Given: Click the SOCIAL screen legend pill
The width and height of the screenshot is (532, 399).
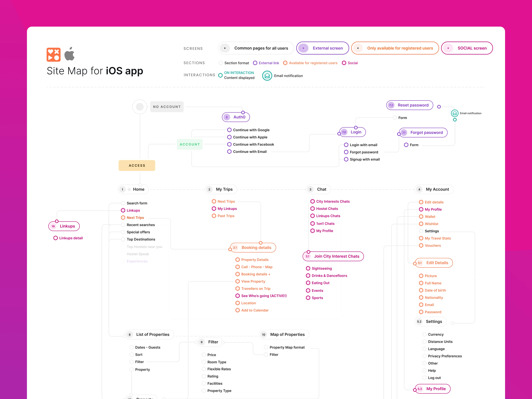Looking at the screenshot, I should [467, 48].
